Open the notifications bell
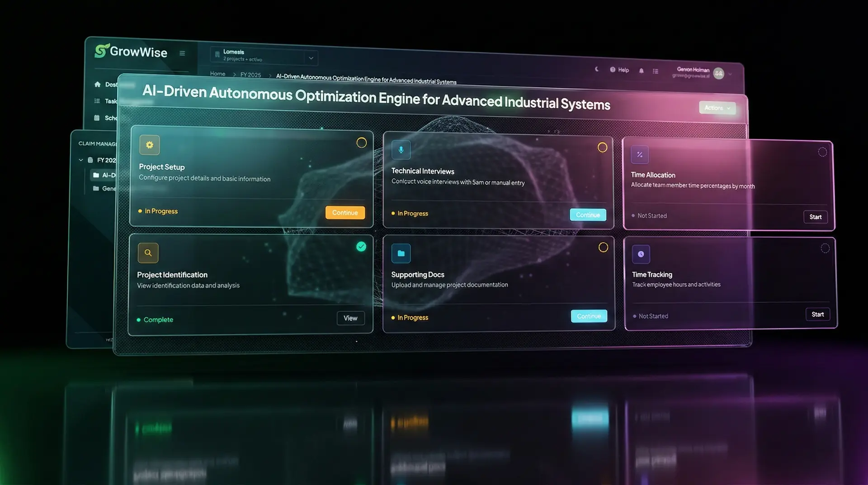Image resolution: width=868 pixels, height=485 pixels. pyautogui.click(x=641, y=71)
